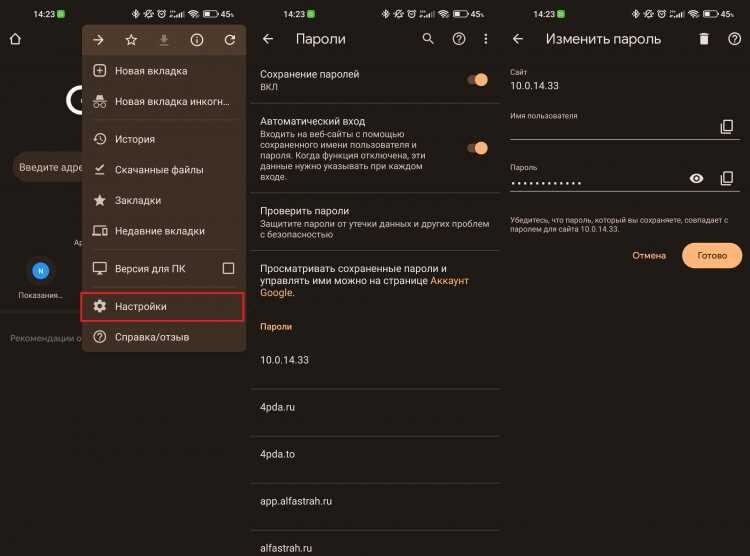
Task: Open Закладки menu entry
Action: click(x=164, y=200)
